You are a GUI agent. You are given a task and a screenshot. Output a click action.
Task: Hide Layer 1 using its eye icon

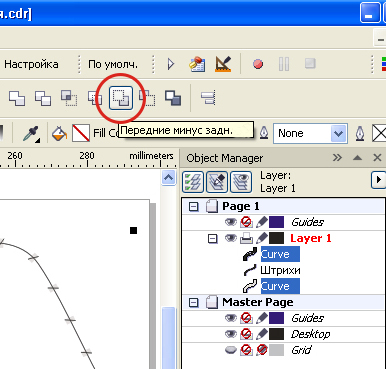point(230,238)
